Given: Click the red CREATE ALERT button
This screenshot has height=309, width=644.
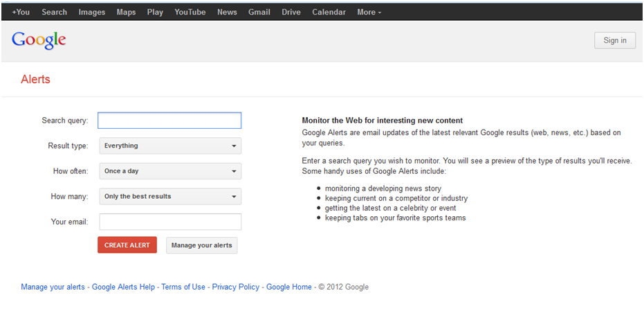Looking at the screenshot, I should tap(127, 245).
